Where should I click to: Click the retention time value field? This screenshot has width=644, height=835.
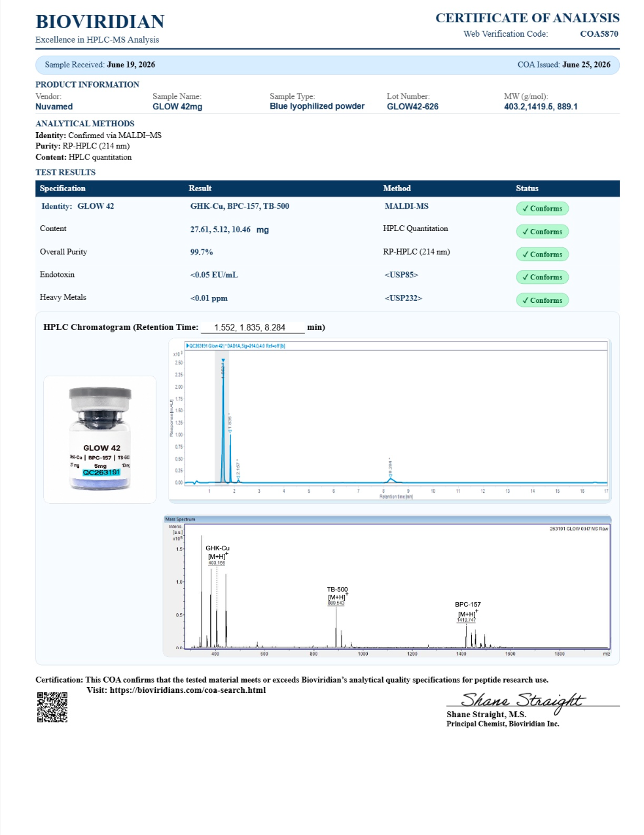[x=253, y=327]
